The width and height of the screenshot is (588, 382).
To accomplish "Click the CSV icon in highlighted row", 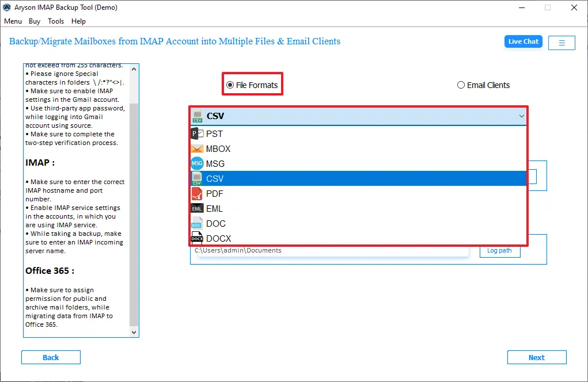I will (x=197, y=179).
